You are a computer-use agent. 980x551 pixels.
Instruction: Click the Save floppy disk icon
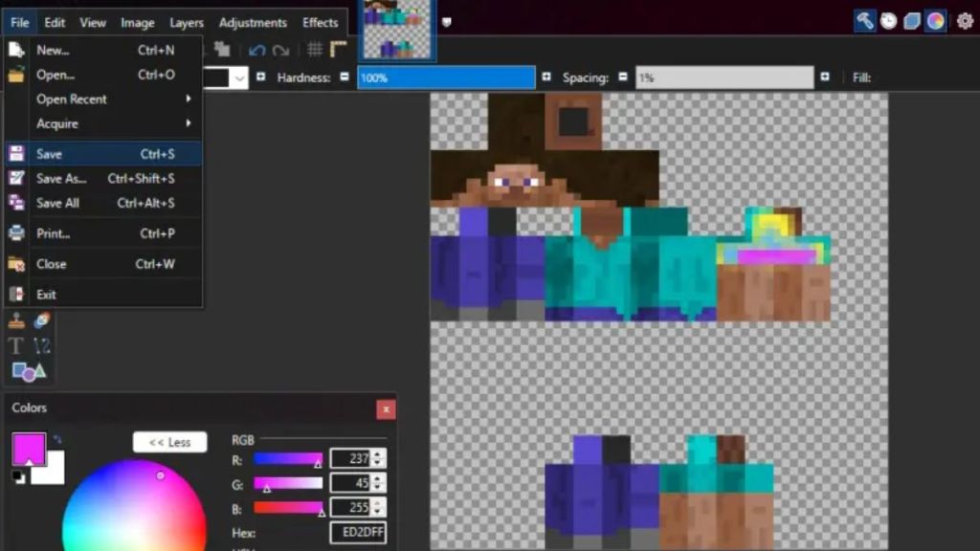click(x=16, y=154)
